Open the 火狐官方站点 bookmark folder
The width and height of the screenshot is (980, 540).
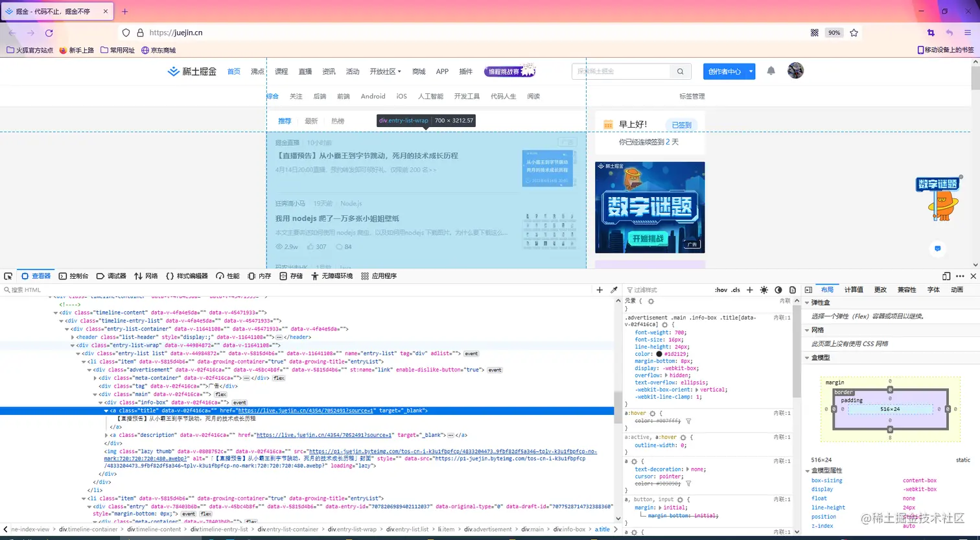pos(30,50)
